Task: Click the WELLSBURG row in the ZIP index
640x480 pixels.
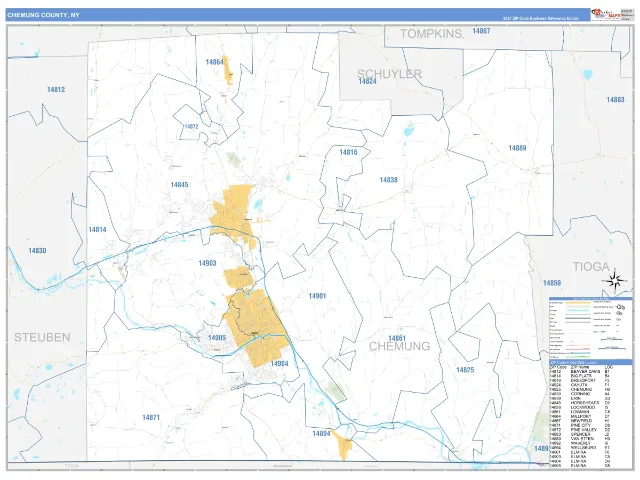Action: click(580, 448)
